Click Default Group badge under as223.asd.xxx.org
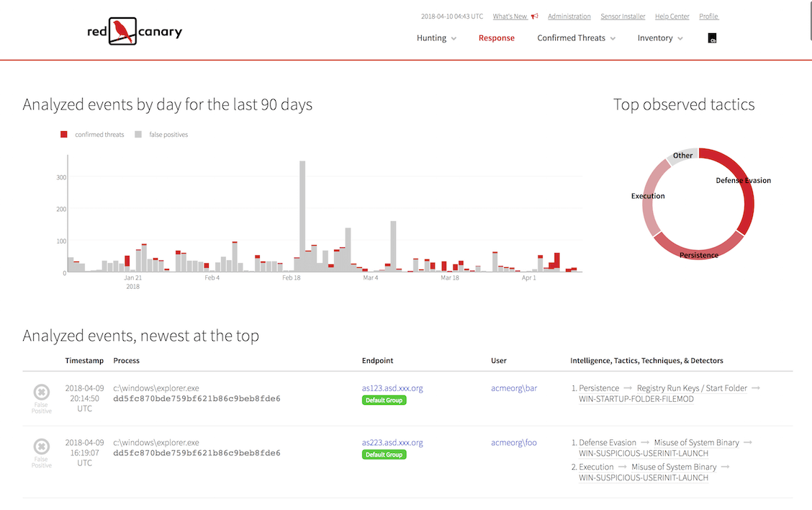 tap(384, 455)
